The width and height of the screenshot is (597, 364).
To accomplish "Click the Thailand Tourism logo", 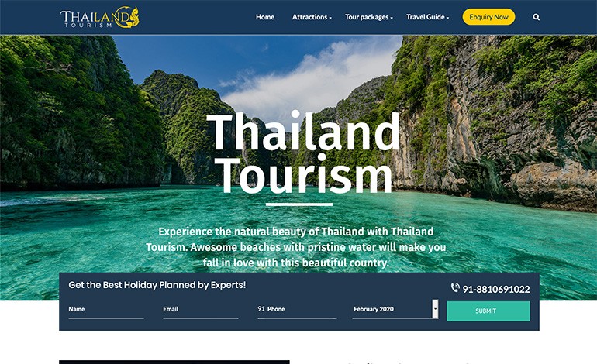I will (x=100, y=17).
